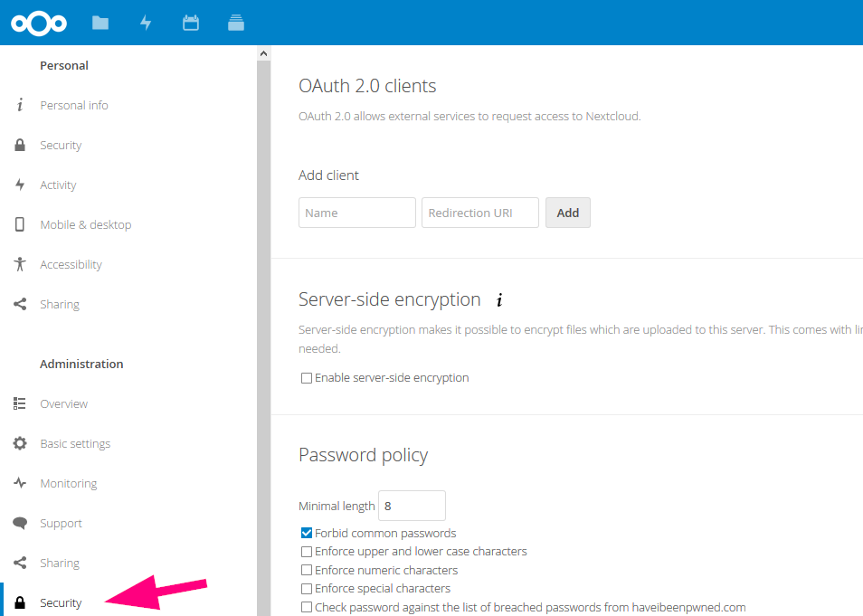Click the Nextcloud logo
Screen dimensions: 863x616
38,23
